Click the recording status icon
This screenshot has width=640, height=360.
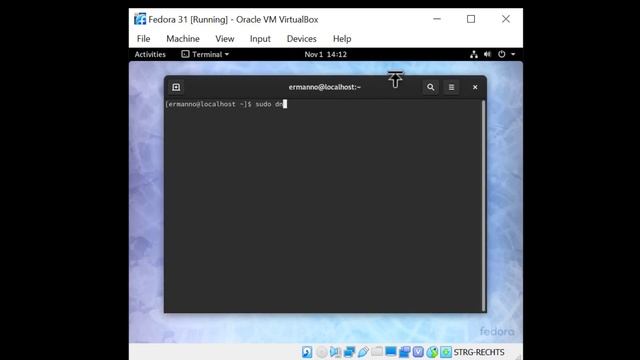click(404, 352)
